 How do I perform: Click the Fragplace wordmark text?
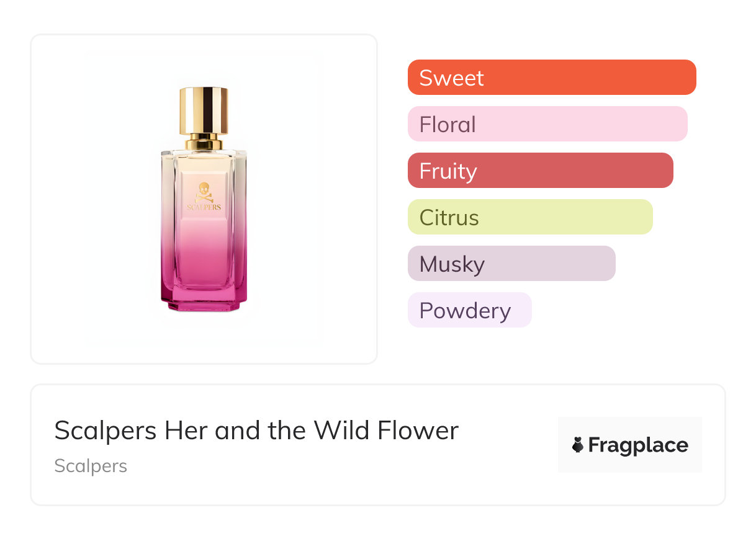click(x=638, y=445)
